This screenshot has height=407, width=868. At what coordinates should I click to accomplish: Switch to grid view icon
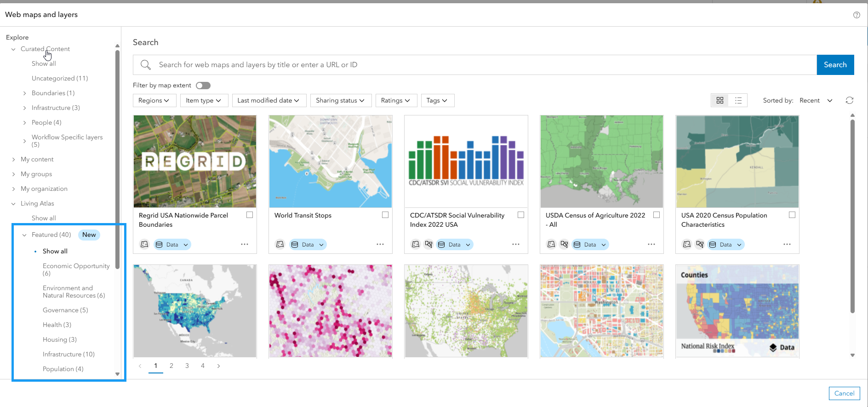(x=720, y=100)
